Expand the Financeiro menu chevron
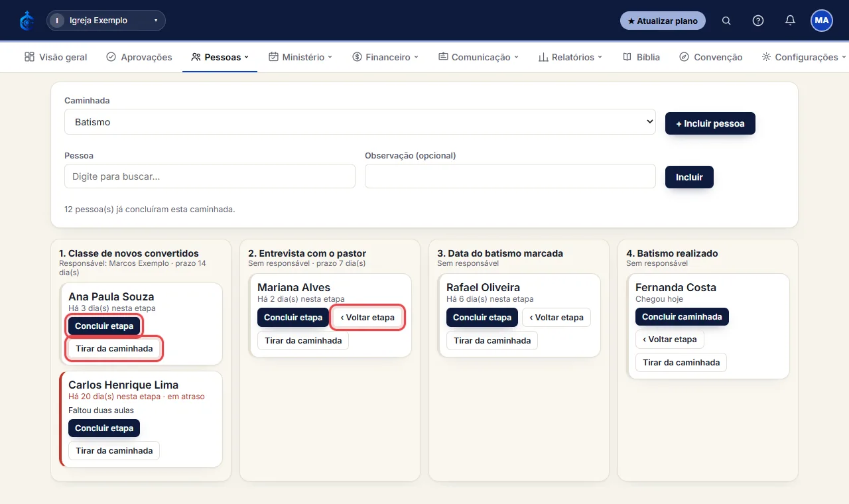This screenshot has width=849, height=504. click(417, 57)
